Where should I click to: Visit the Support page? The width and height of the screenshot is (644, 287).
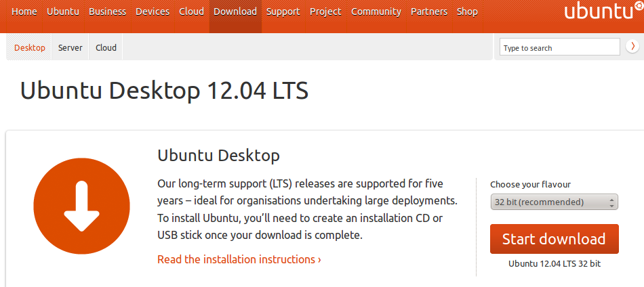283,12
